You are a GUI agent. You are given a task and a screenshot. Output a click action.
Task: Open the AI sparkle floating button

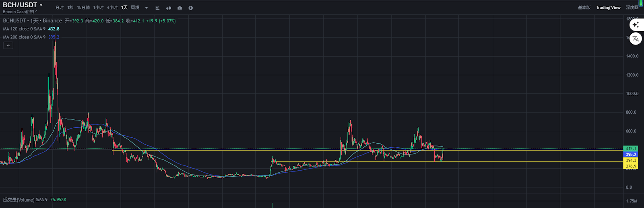[x=636, y=24]
